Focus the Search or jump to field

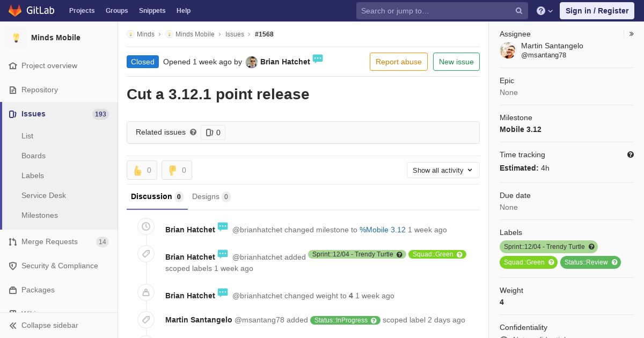442,11
